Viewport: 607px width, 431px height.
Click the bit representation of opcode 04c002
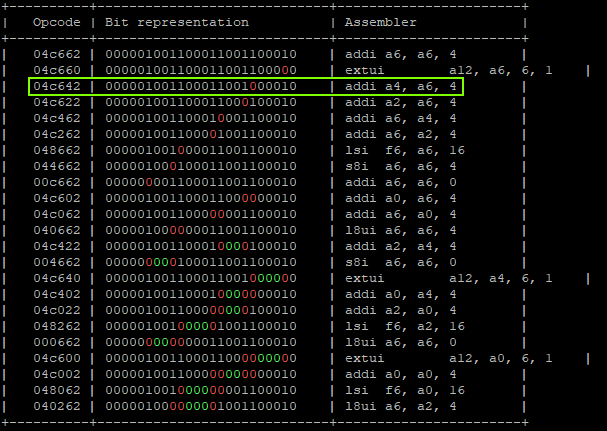coord(200,374)
